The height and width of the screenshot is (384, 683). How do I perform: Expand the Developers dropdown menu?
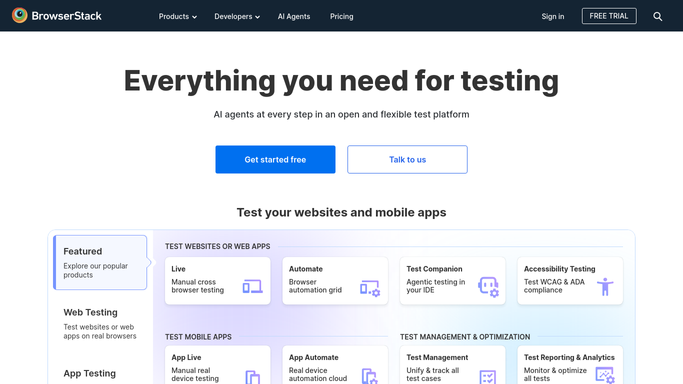(237, 17)
